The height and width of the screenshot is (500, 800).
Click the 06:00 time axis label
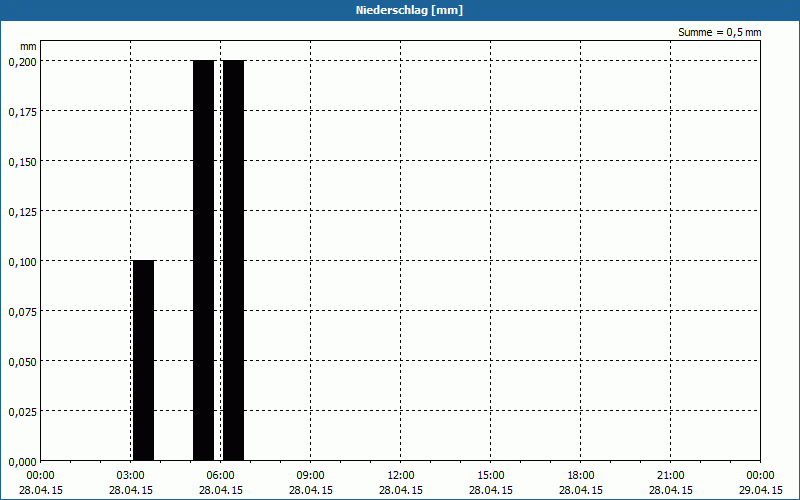(220, 475)
